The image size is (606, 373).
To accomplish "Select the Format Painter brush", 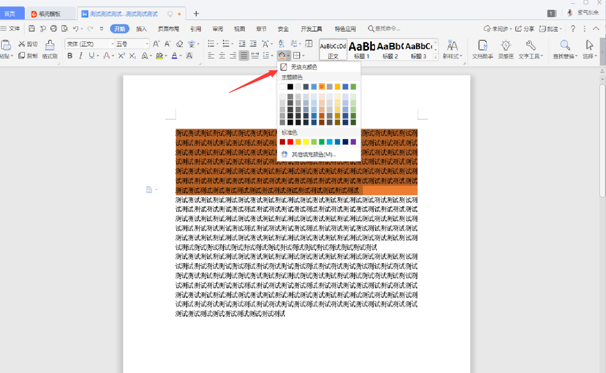I will [x=50, y=49].
